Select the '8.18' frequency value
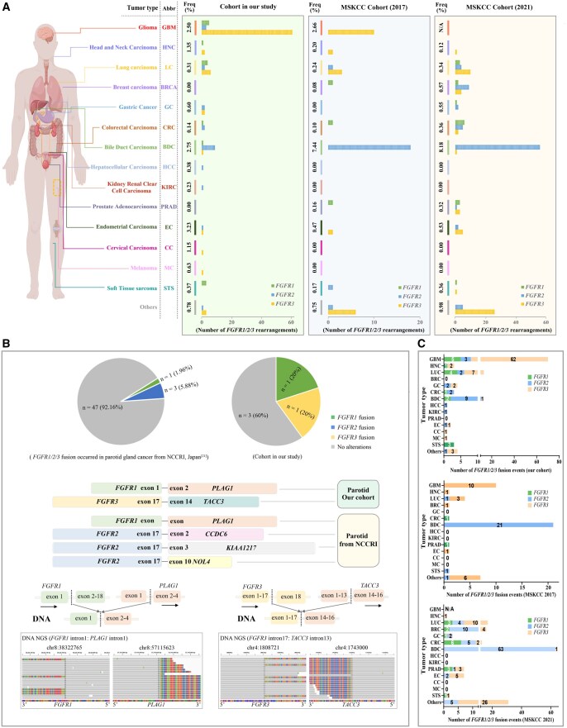The height and width of the screenshot is (728, 567). (x=442, y=147)
